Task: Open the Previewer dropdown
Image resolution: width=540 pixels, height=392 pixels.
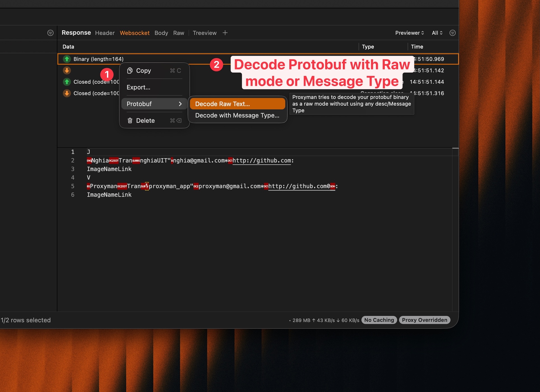Action: [x=409, y=33]
